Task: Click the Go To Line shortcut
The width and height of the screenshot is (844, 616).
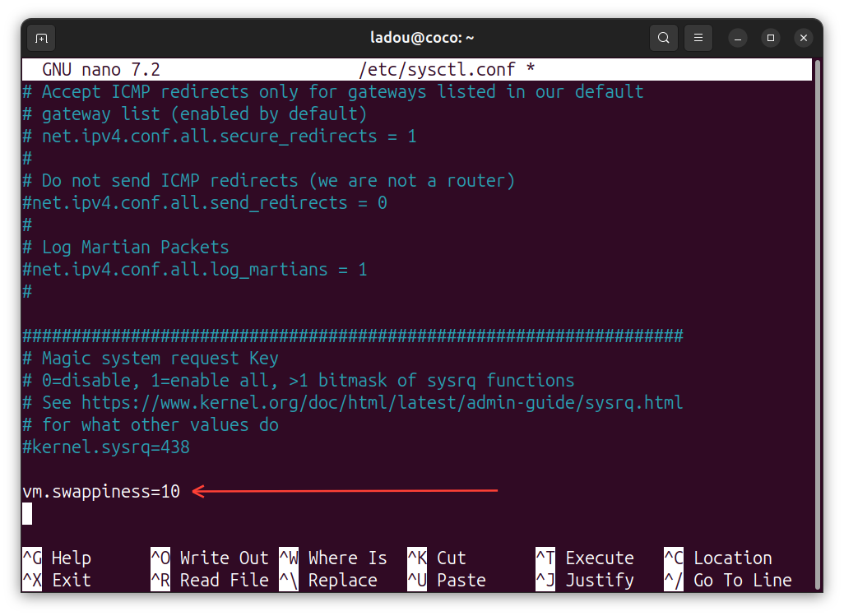Action: pos(742,580)
